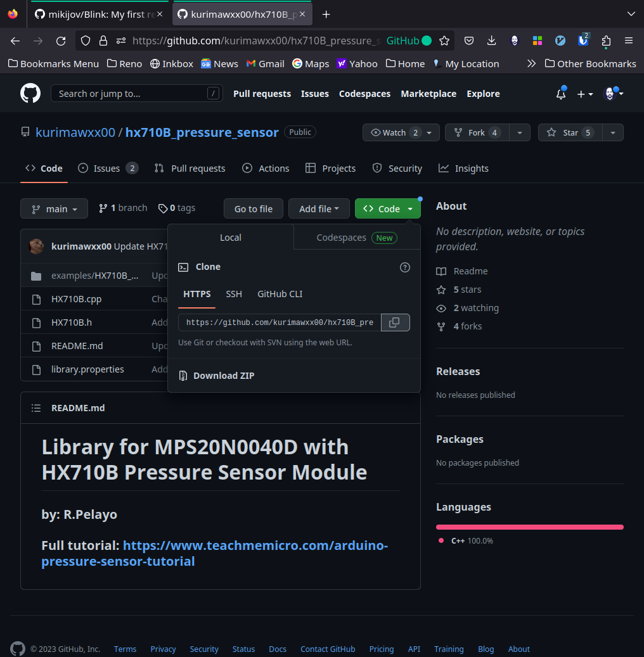The width and height of the screenshot is (644, 657).
Task: Reload the current page
Action: [x=61, y=41]
